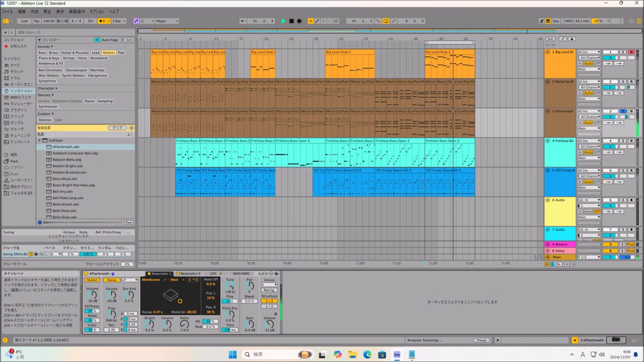Open the root note C dropdown

point(147,21)
